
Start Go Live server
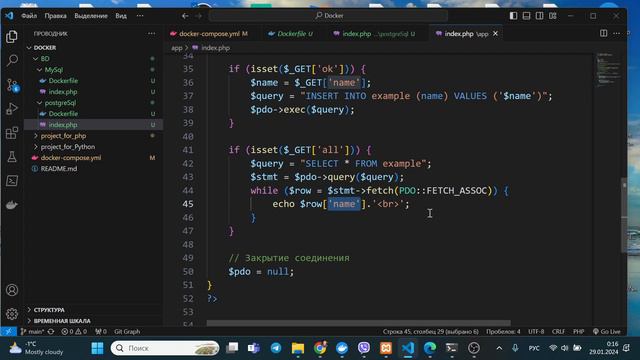point(607,331)
